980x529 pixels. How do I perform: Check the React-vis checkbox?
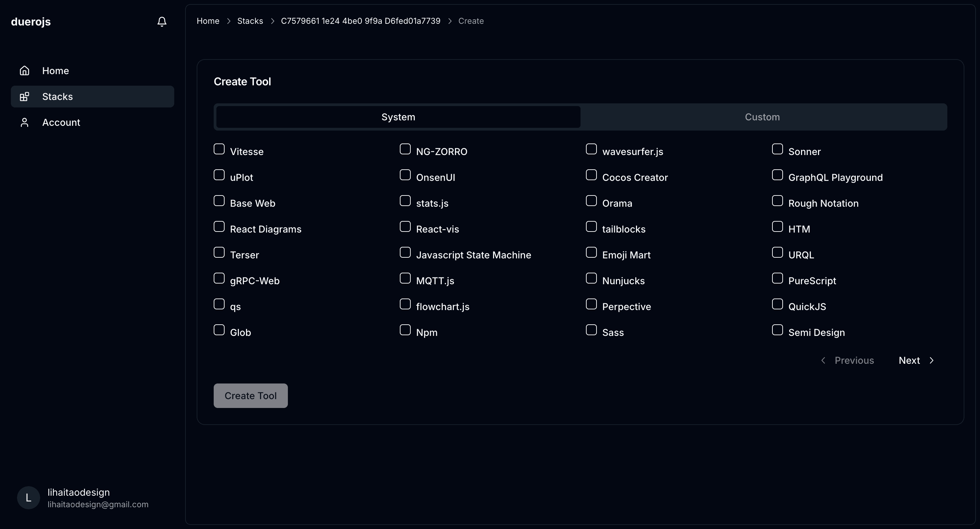click(x=405, y=226)
